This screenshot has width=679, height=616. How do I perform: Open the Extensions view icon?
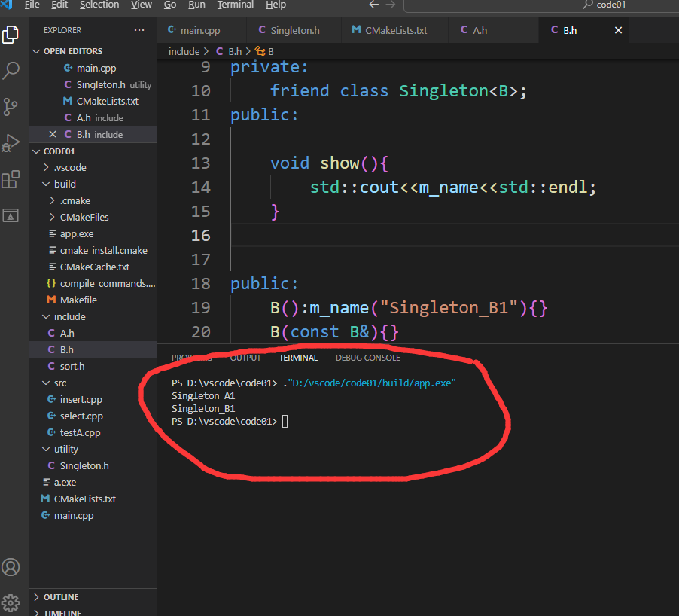[x=11, y=179]
